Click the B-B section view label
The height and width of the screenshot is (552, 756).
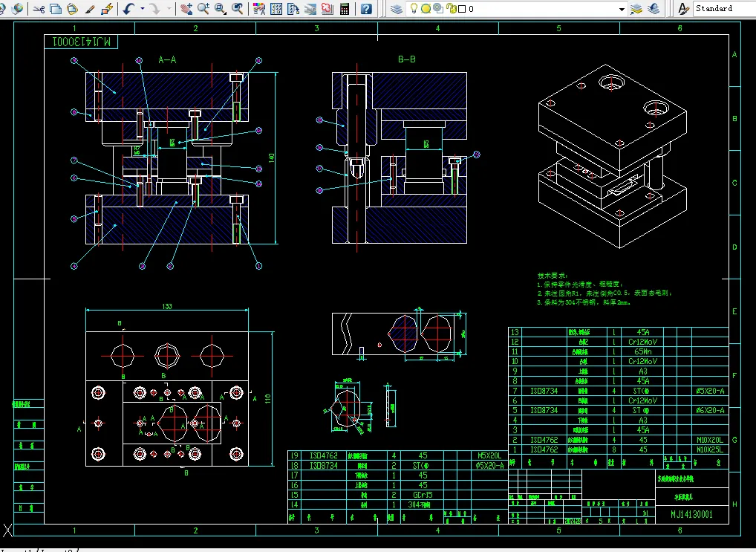[406, 59]
